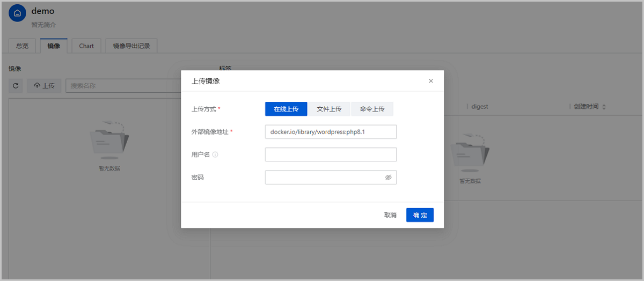Click 取消 to cancel upload
The width and height of the screenshot is (644, 281).
(390, 215)
